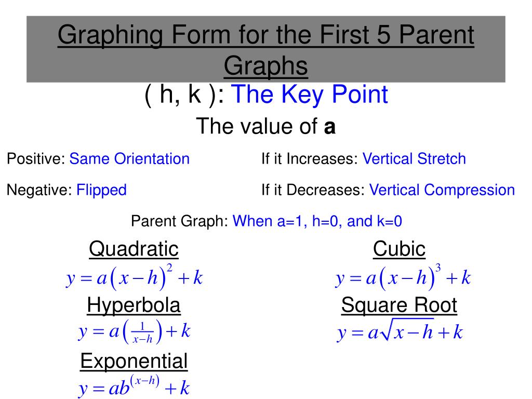Select the "Vertical Stretch" text
Screen dimensions: 532x399
pyautogui.click(x=414, y=158)
